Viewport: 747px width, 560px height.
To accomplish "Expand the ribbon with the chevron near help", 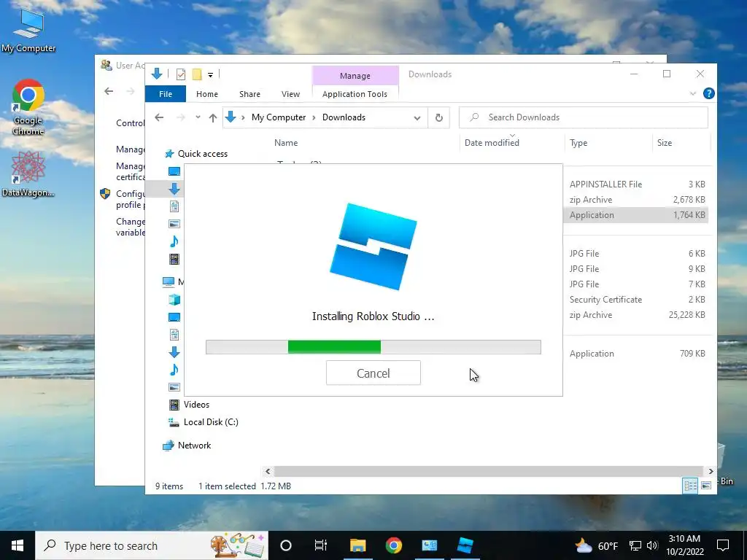I will [x=693, y=94].
